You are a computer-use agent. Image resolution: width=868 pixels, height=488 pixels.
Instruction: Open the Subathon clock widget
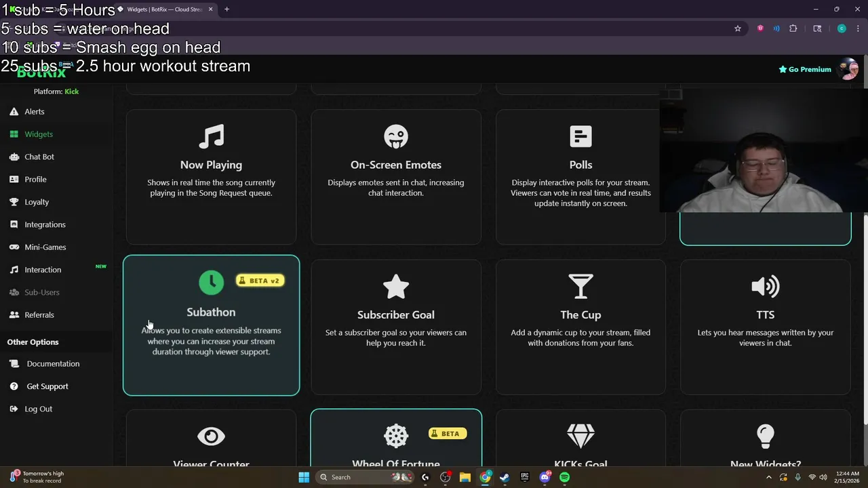coord(211,325)
